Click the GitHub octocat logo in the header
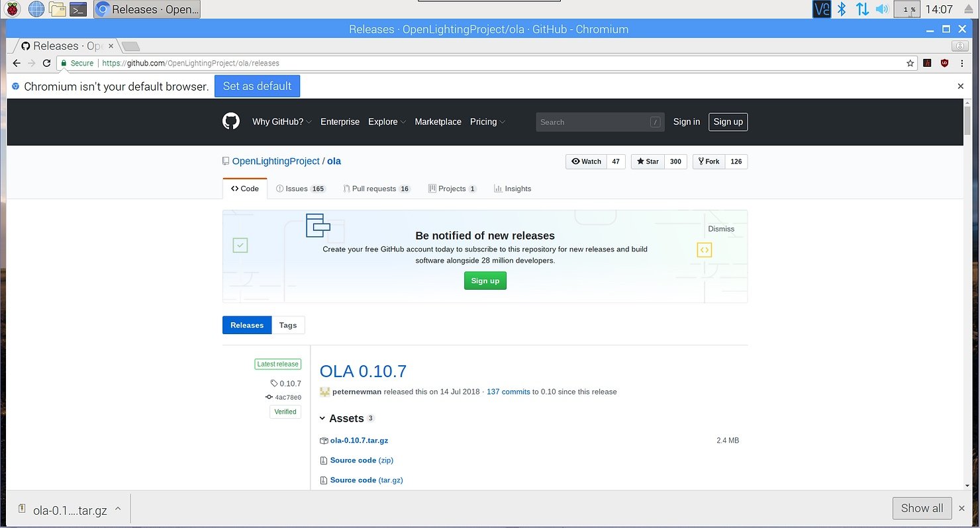This screenshot has height=528, width=980. pyautogui.click(x=230, y=121)
